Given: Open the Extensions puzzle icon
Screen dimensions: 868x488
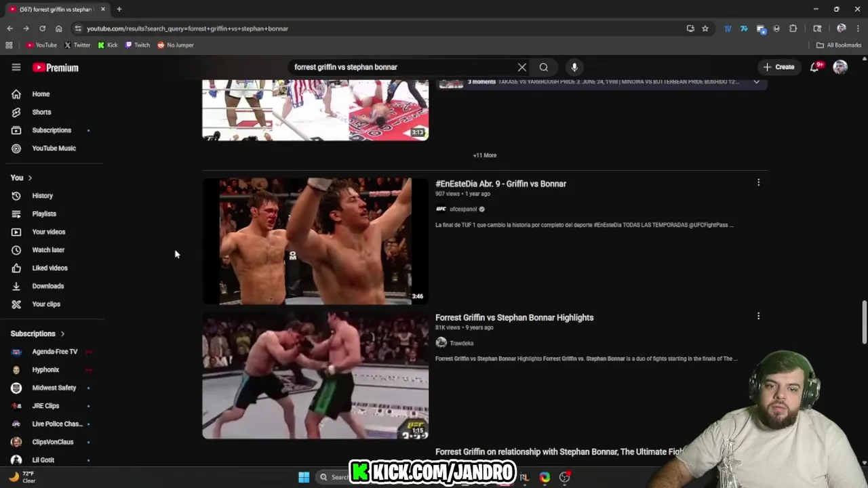Looking at the screenshot, I should point(793,28).
